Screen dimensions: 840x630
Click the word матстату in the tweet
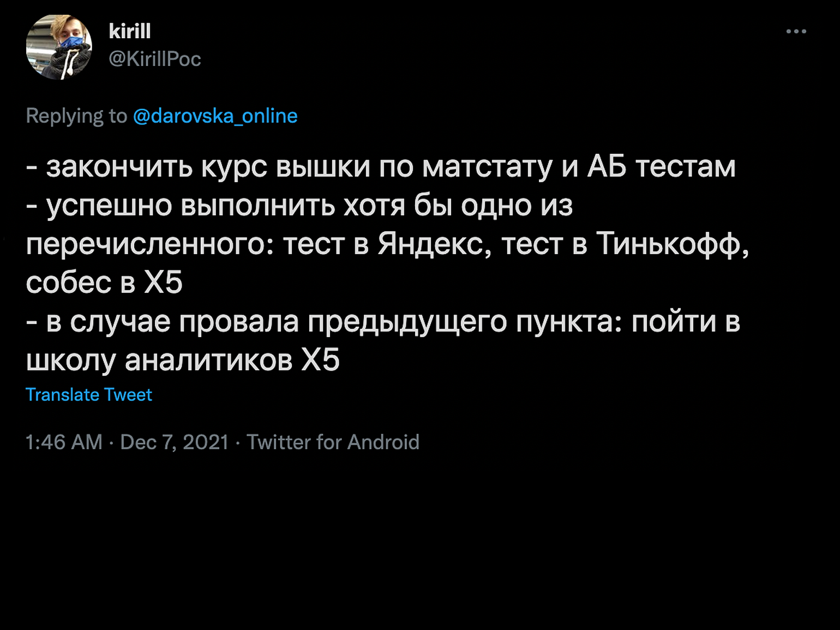(x=488, y=167)
